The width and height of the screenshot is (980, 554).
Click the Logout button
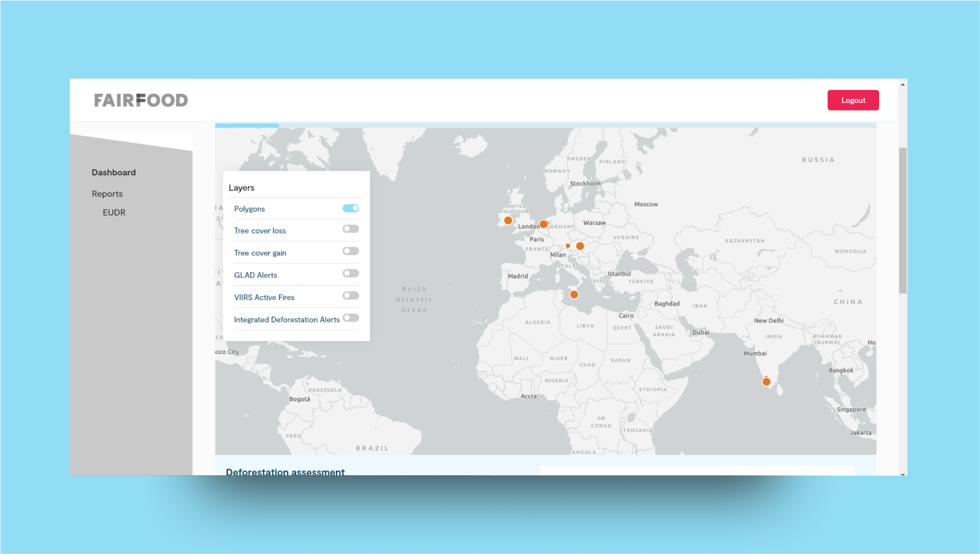853,100
